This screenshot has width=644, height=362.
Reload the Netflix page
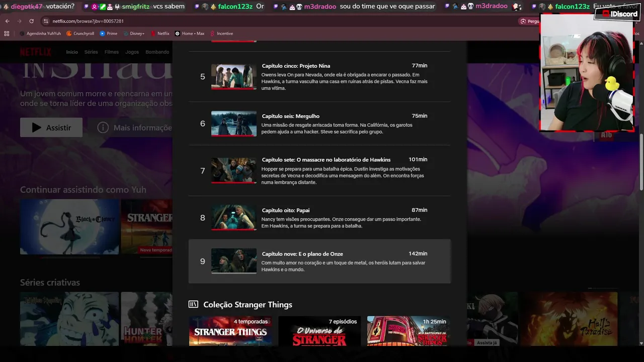(x=31, y=21)
